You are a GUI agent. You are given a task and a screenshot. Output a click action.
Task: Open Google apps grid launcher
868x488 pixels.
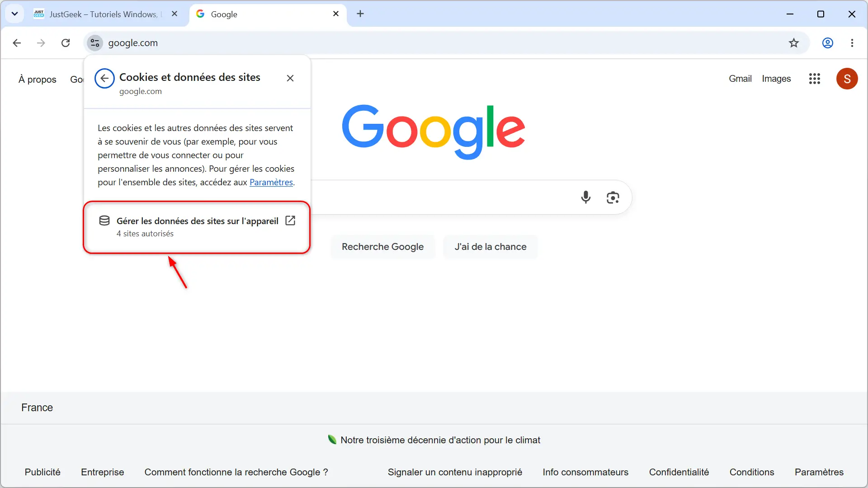pyautogui.click(x=815, y=79)
